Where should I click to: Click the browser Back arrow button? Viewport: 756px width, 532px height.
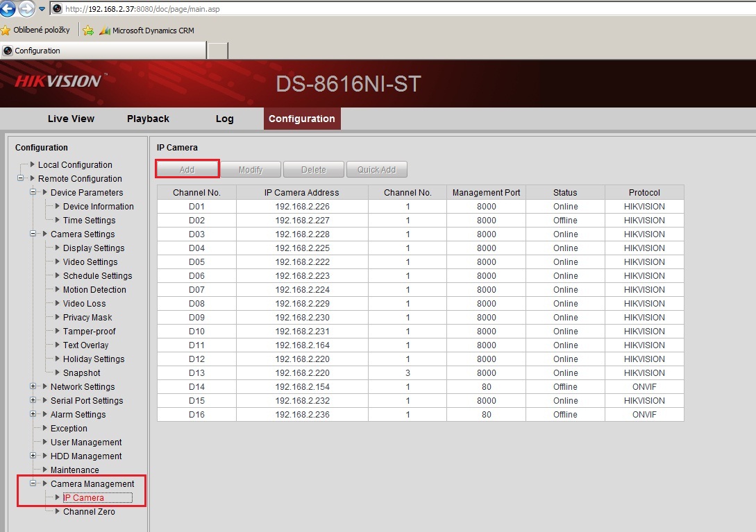tap(8, 9)
